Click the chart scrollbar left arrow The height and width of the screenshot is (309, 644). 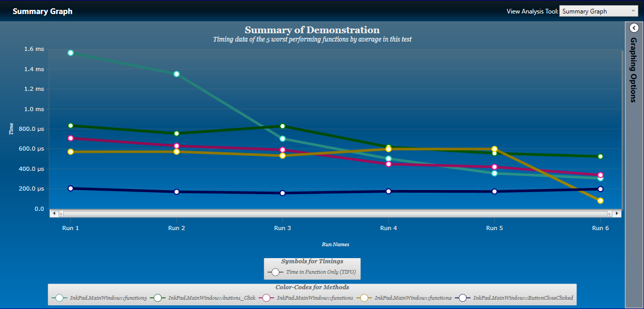click(x=54, y=213)
